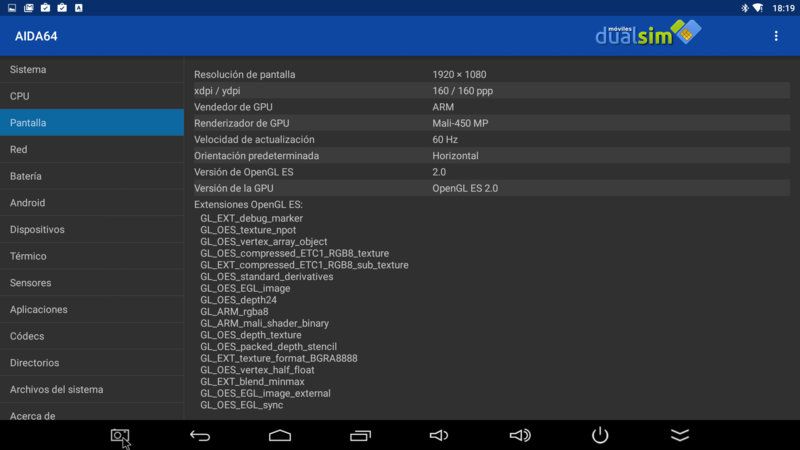
Task: Tap the Vendedor de GPU label
Action: (x=233, y=107)
